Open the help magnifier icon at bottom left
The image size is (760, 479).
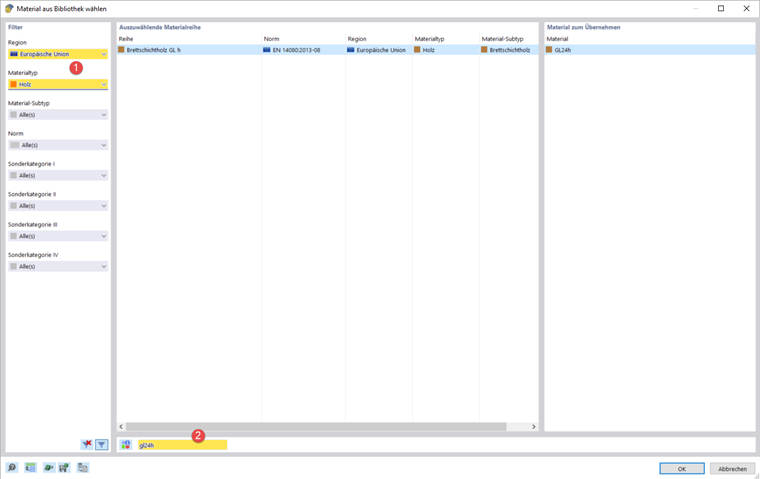[12, 467]
